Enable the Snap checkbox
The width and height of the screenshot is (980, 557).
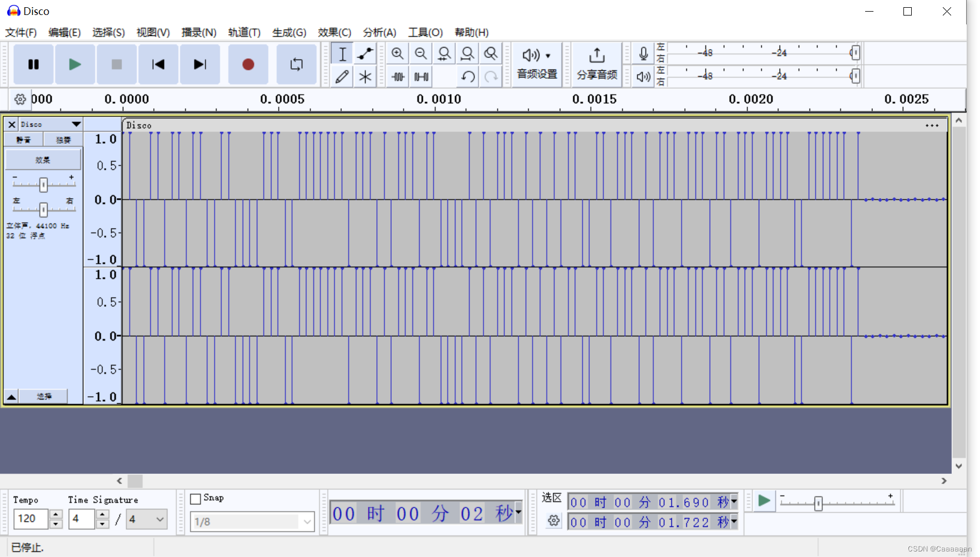(195, 499)
